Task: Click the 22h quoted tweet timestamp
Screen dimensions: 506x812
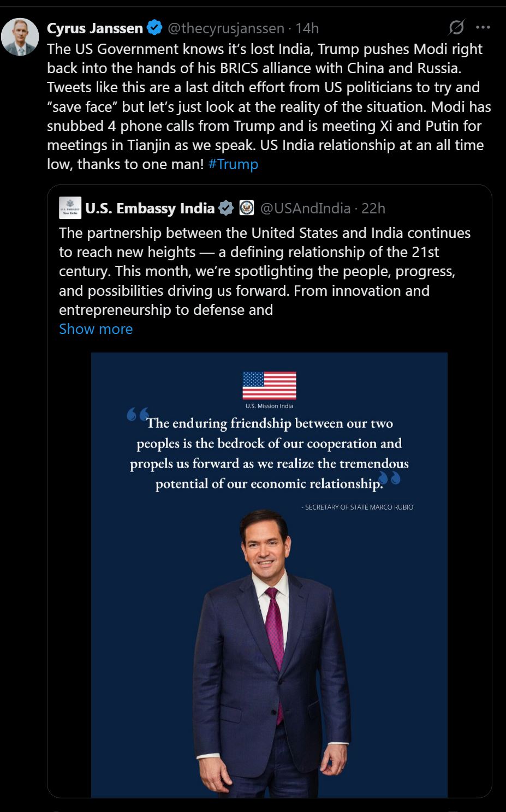Action: [x=373, y=208]
